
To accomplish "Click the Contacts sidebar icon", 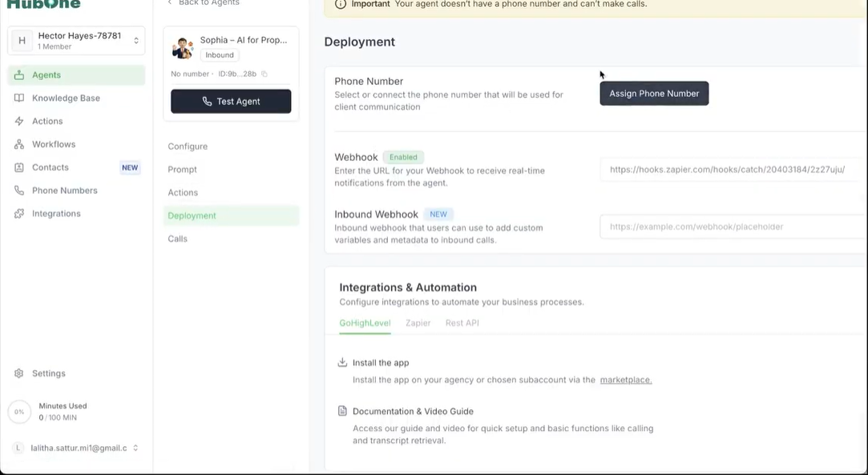I will [x=19, y=167].
